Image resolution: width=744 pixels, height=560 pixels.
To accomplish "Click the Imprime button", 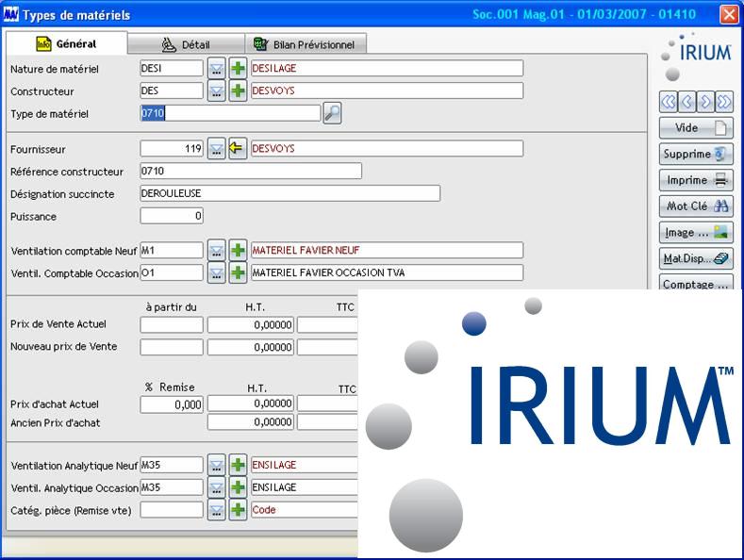I will click(x=696, y=180).
